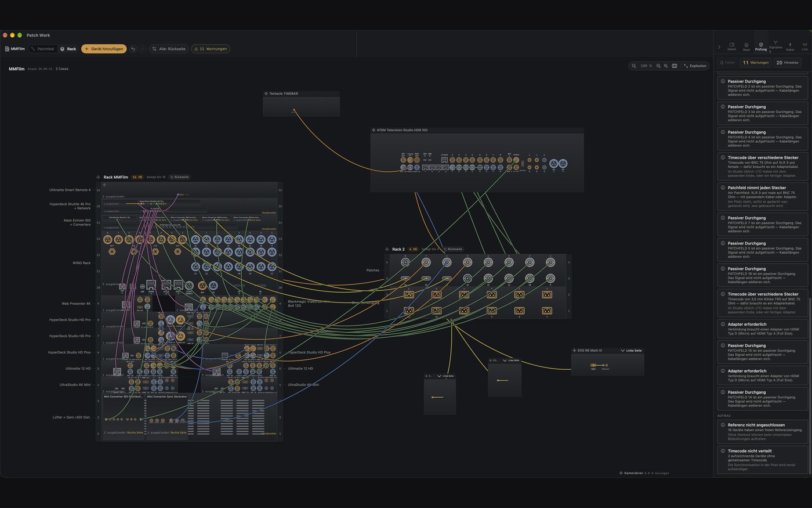
Task: Toggle the Alle: Rückseite view switch
Action: click(x=169, y=49)
